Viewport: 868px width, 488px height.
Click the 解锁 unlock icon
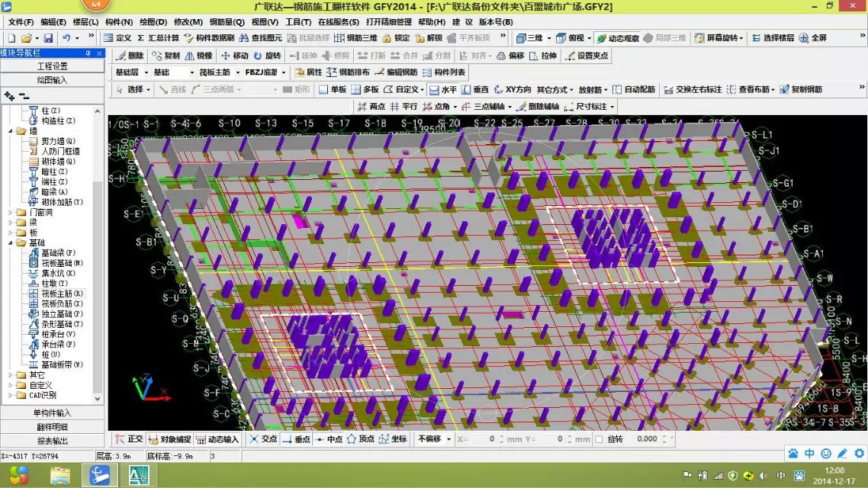(429, 38)
